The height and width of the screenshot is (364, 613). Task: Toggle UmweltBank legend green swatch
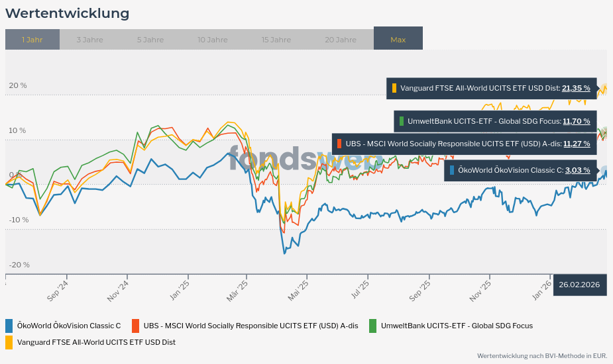[x=372, y=326]
